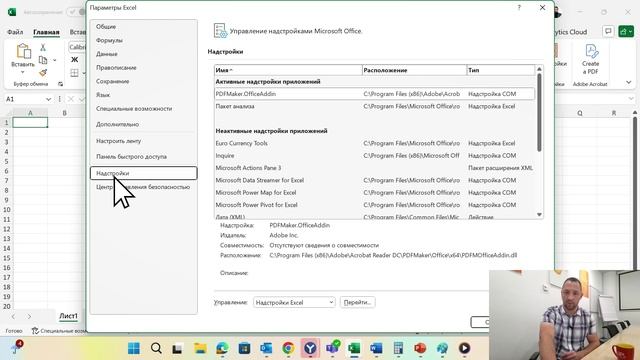Open Microsoft Store from taskbar

tap(244, 348)
